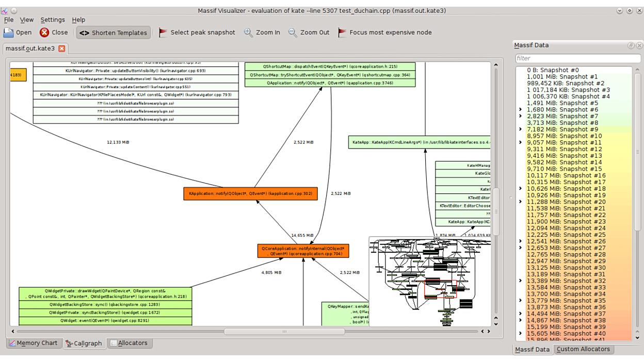
Task: Click the KApplication::notify orange graph node
Action: (x=250, y=194)
